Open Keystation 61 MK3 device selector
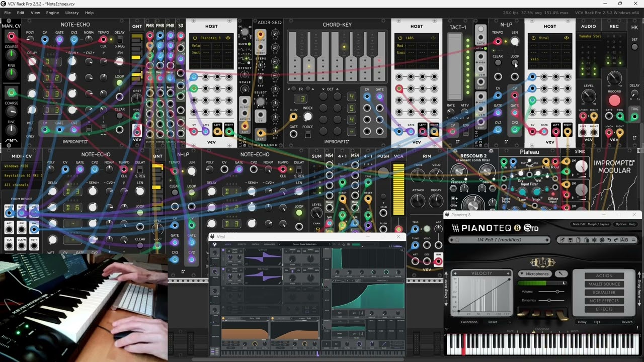Image resolution: width=644 pixels, height=362 pixels. 21,175
